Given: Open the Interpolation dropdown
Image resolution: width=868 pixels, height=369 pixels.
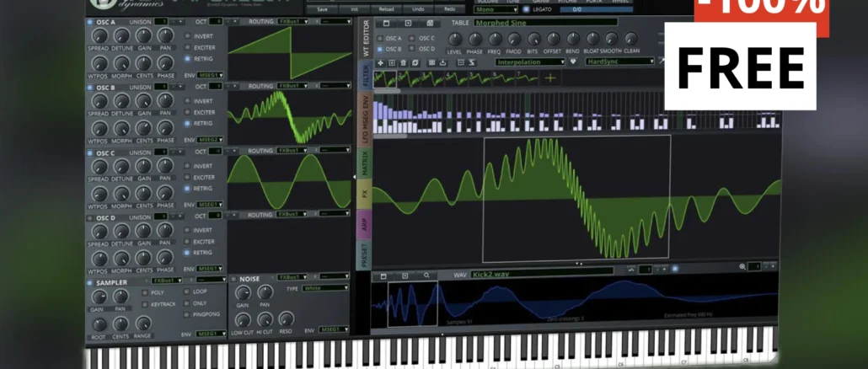Looking at the screenshot, I should point(530,62).
